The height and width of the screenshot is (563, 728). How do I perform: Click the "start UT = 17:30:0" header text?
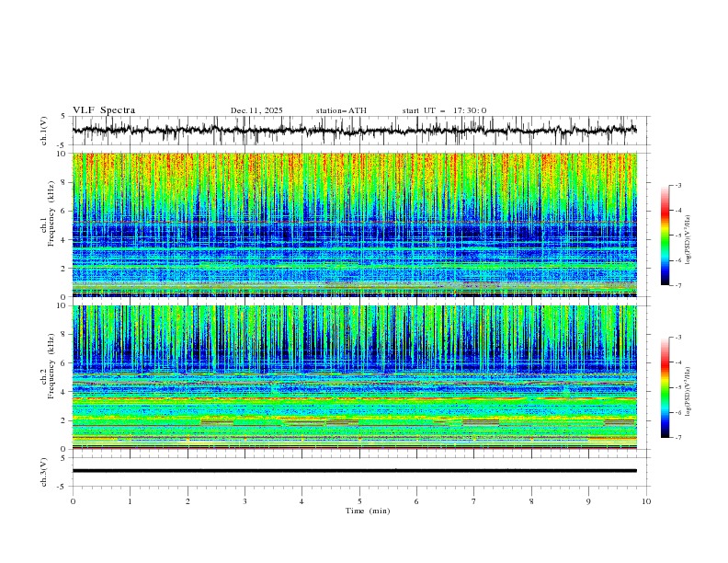point(444,110)
